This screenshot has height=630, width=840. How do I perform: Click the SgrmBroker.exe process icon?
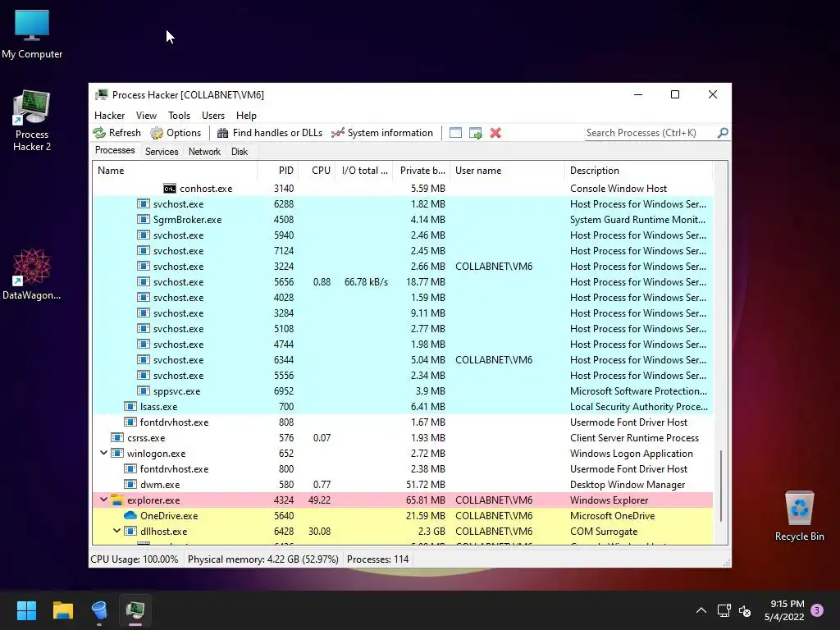click(x=143, y=219)
